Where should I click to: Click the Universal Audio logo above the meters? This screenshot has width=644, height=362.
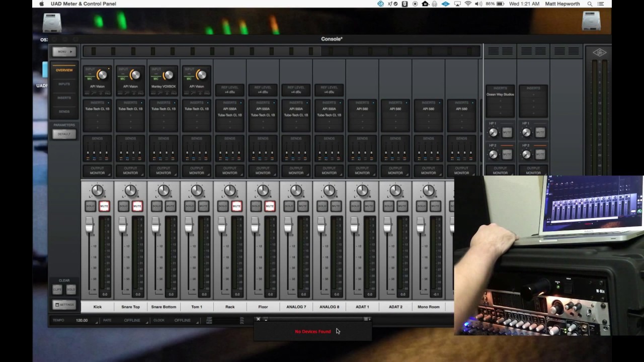point(599,52)
